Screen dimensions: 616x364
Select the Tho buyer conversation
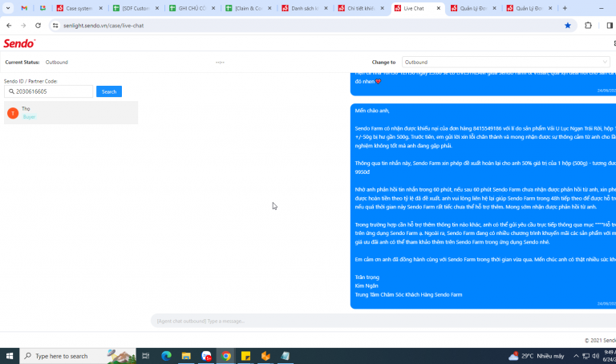(71, 113)
